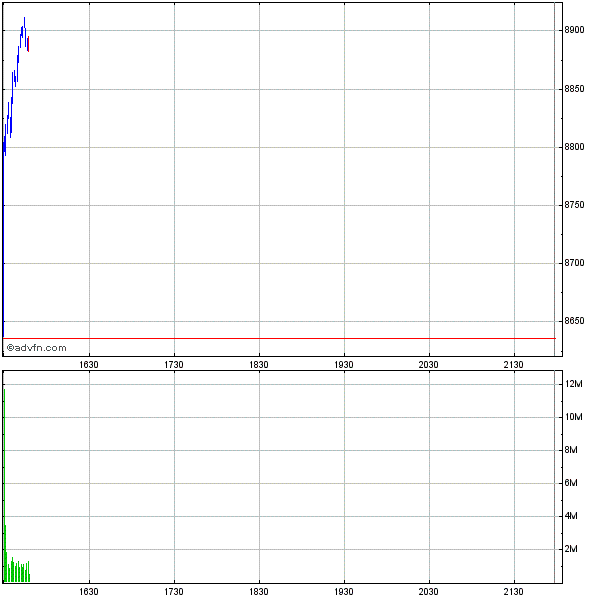Click the 4M volume axis label

(571, 516)
